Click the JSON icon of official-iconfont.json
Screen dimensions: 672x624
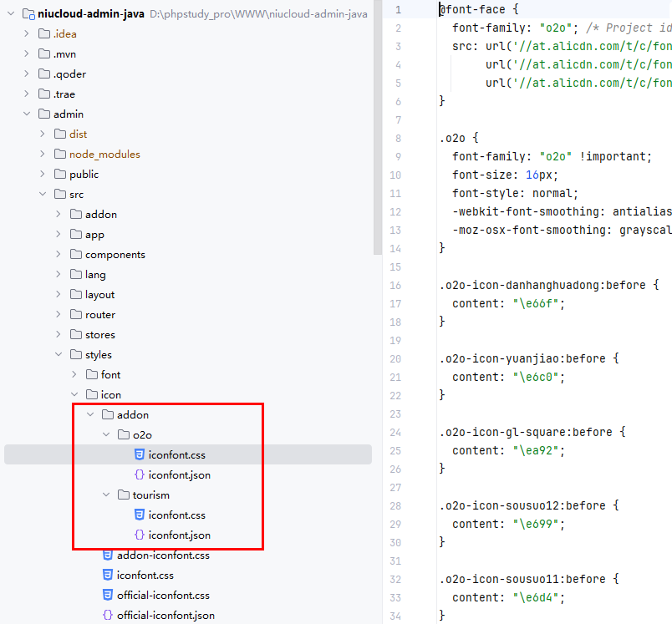107,616
